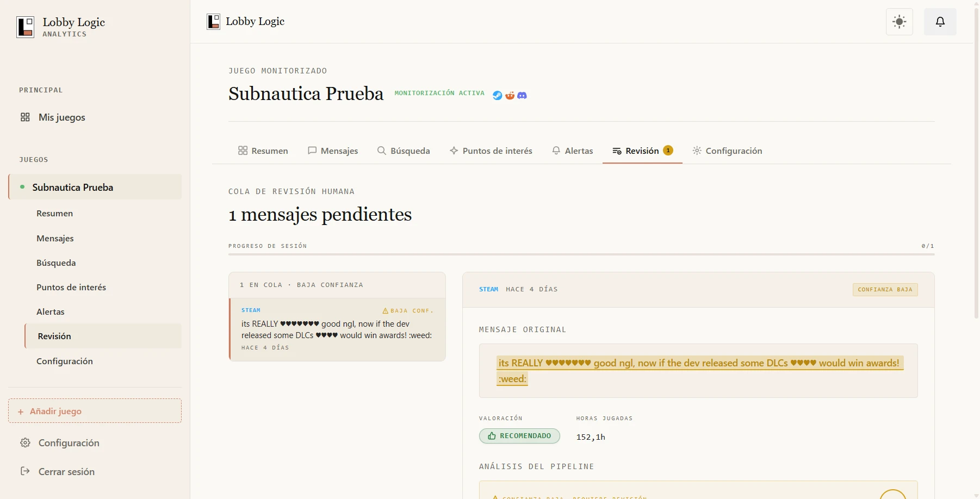980x499 pixels.
Task: Open Alertas in the sidebar submenu
Action: point(103,311)
